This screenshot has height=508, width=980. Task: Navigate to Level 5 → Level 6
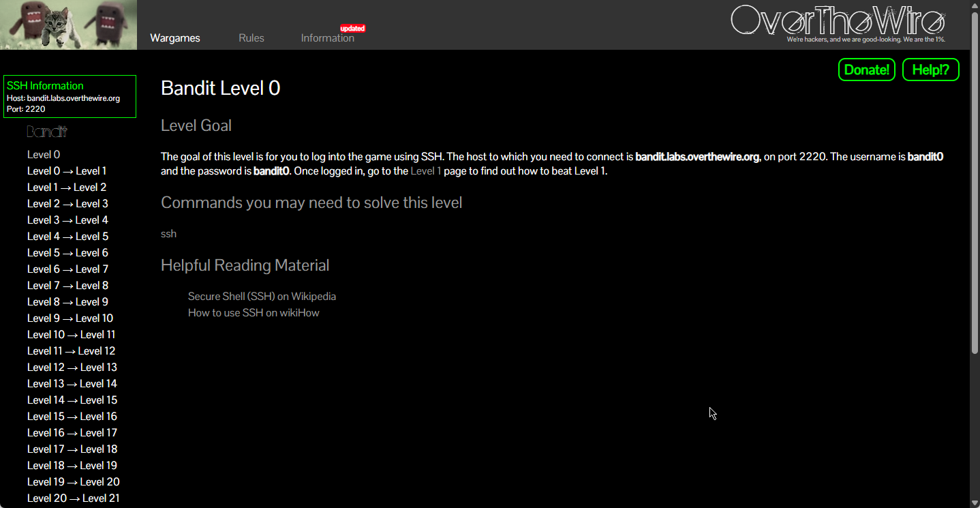tap(67, 253)
